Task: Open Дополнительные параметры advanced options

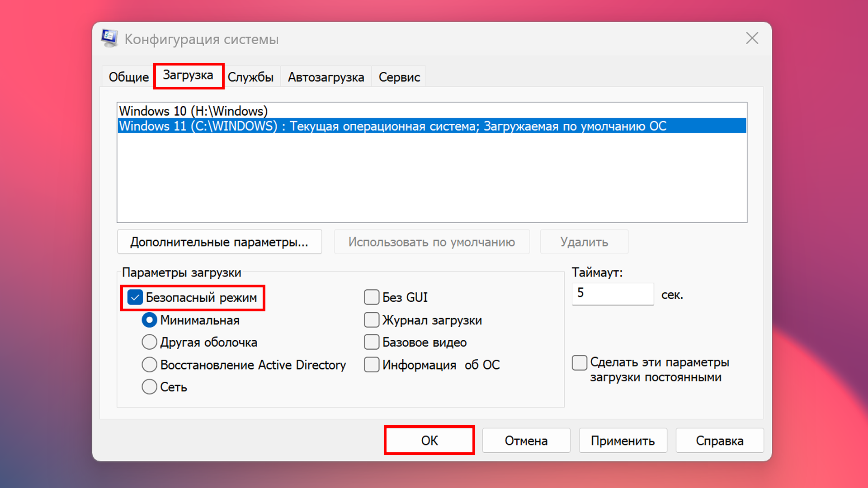Action: (x=219, y=242)
